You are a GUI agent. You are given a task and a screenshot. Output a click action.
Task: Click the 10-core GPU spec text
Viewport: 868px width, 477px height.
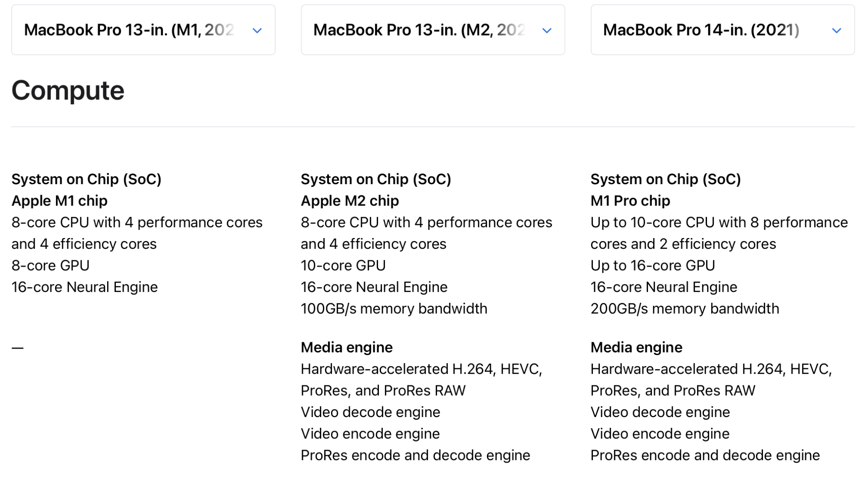(x=343, y=265)
